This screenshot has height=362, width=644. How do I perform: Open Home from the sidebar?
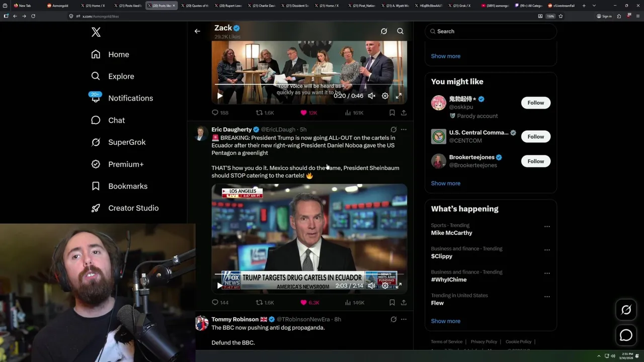(x=110, y=54)
